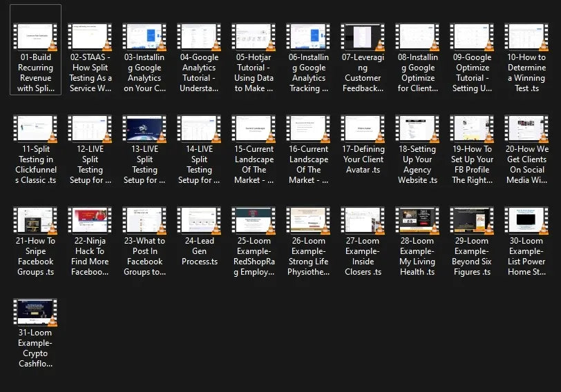Select 05-Hotjar Tutorial video file
Screen dimensions: 561x392
tap(254, 37)
